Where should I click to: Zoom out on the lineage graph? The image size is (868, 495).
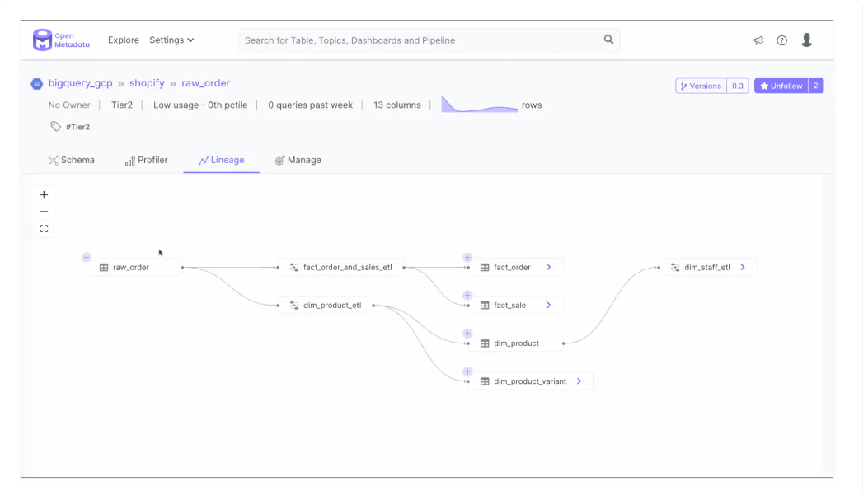click(x=45, y=212)
